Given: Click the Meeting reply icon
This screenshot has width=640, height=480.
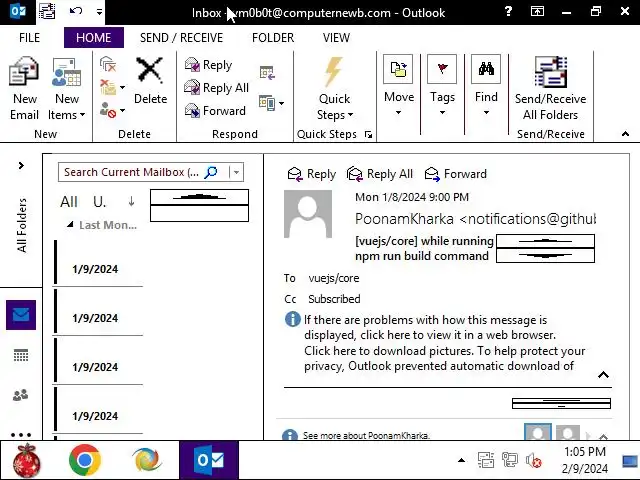Looking at the screenshot, I should [x=267, y=73].
